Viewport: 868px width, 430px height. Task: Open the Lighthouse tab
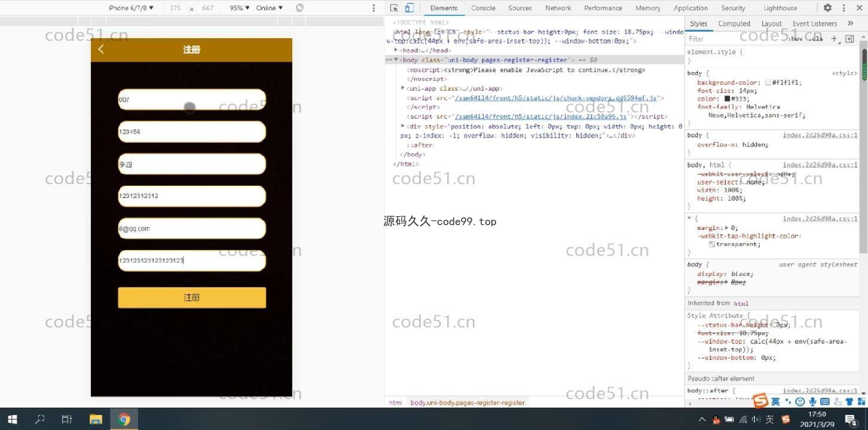click(x=780, y=8)
